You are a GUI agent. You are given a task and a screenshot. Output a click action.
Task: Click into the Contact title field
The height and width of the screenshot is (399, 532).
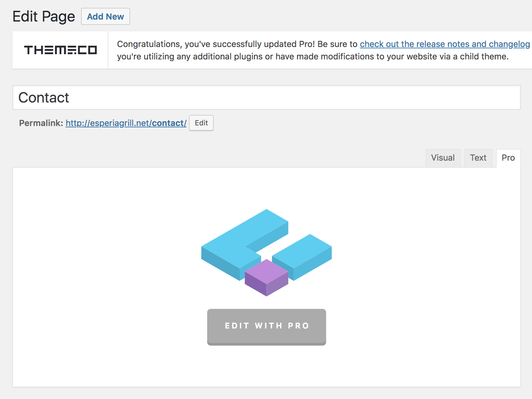click(x=266, y=97)
